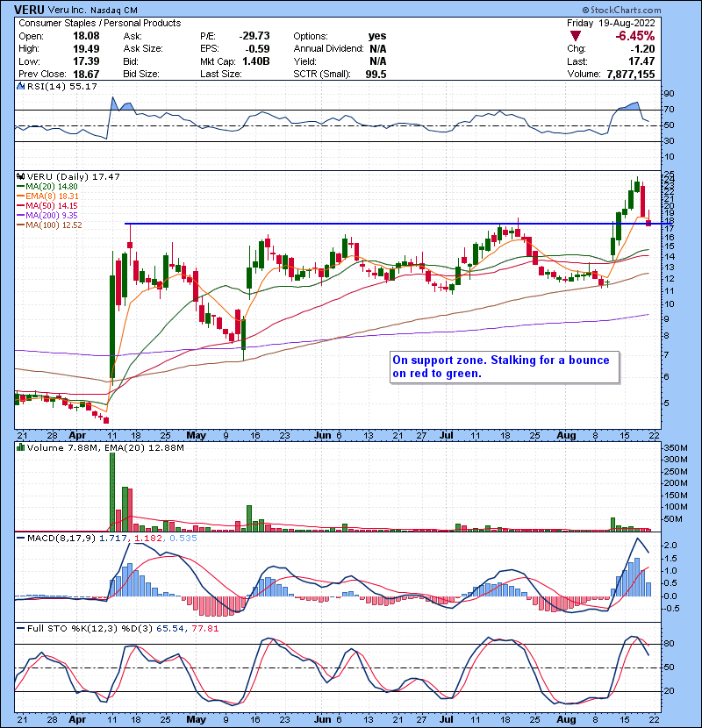Click the 2.0 label on MACD scale

[x=670, y=545]
